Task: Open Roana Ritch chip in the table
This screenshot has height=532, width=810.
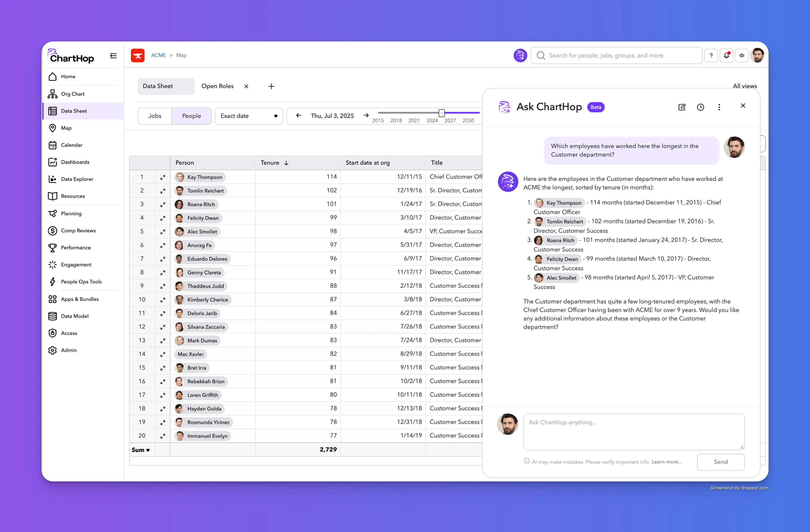Action: 196,205
